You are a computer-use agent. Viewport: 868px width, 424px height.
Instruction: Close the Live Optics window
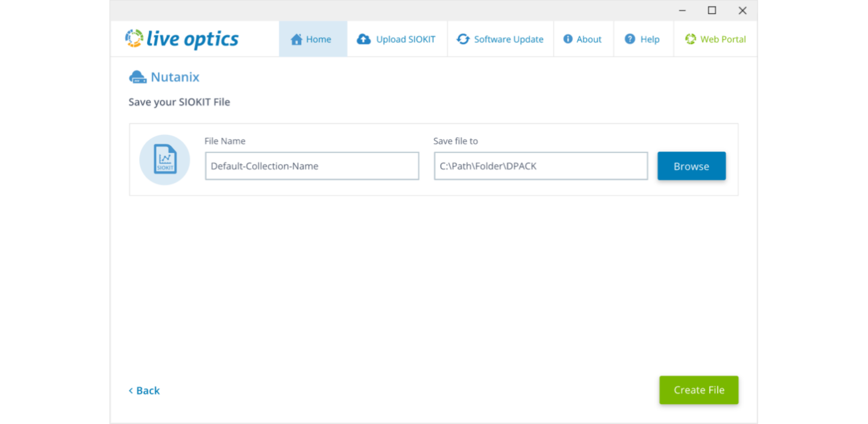pos(742,10)
